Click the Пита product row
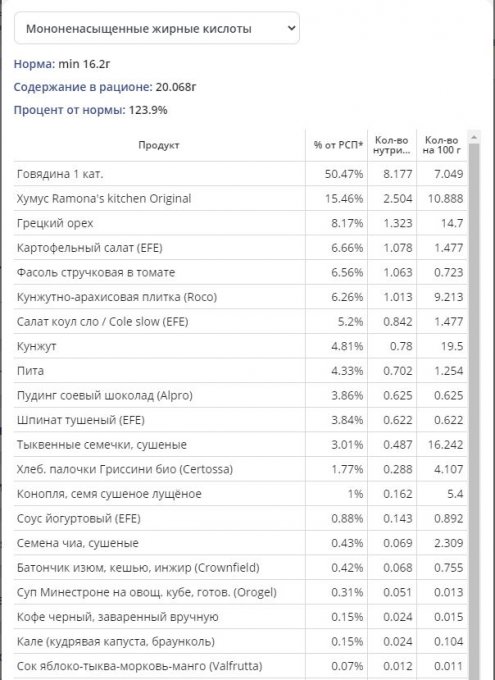The width and height of the screenshot is (495, 680). click(240, 371)
